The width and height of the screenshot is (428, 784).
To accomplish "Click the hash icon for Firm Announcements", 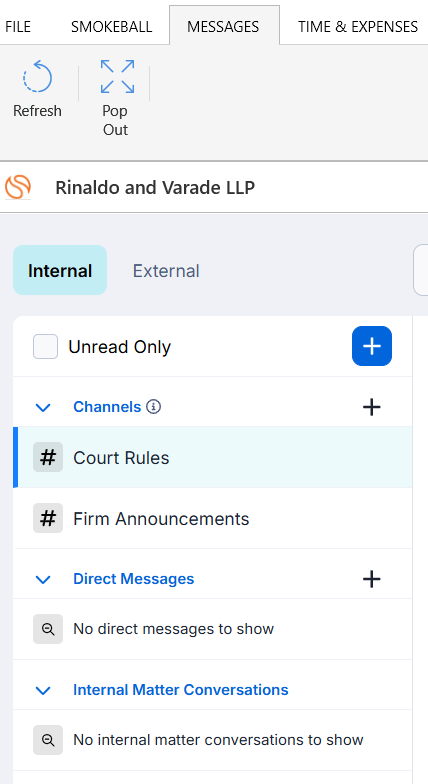I will pyautogui.click(x=48, y=518).
